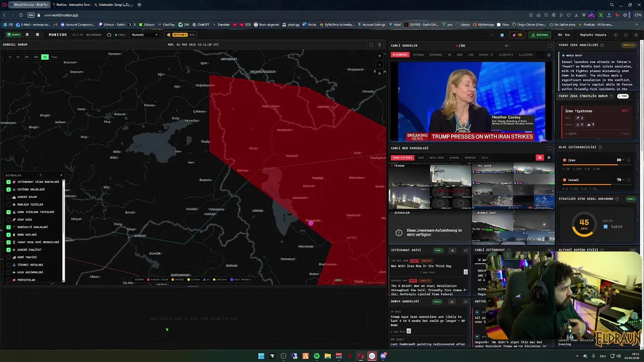This screenshot has width=644, height=362.
Task: Reload the browser page
Action: click(x=21, y=15)
